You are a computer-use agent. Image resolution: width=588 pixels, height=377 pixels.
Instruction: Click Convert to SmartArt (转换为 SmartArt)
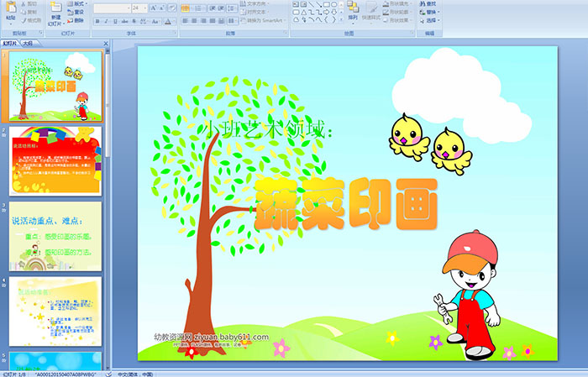pyautogui.click(x=263, y=20)
